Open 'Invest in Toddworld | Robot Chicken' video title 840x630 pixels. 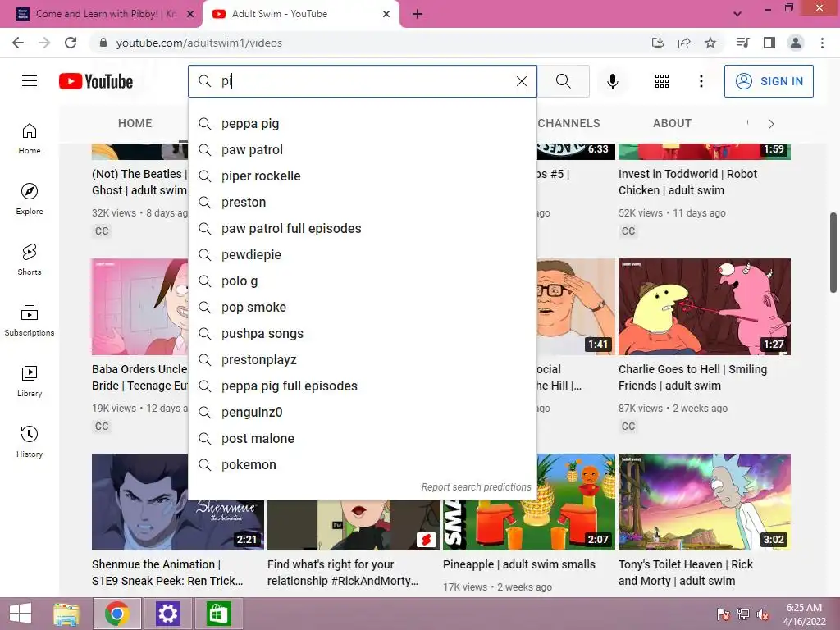(x=688, y=182)
